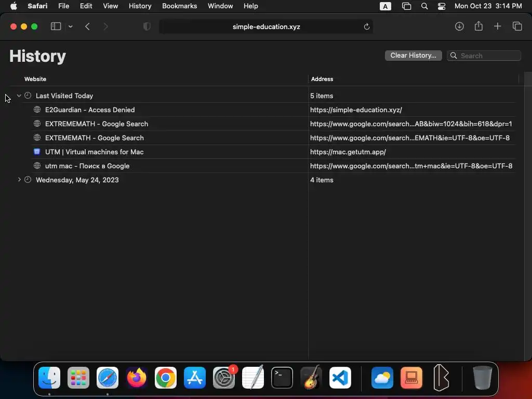The height and width of the screenshot is (399, 532).
Task: Collapse the Last Visited Today group
Action: pyautogui.click(x=19, y=96)
